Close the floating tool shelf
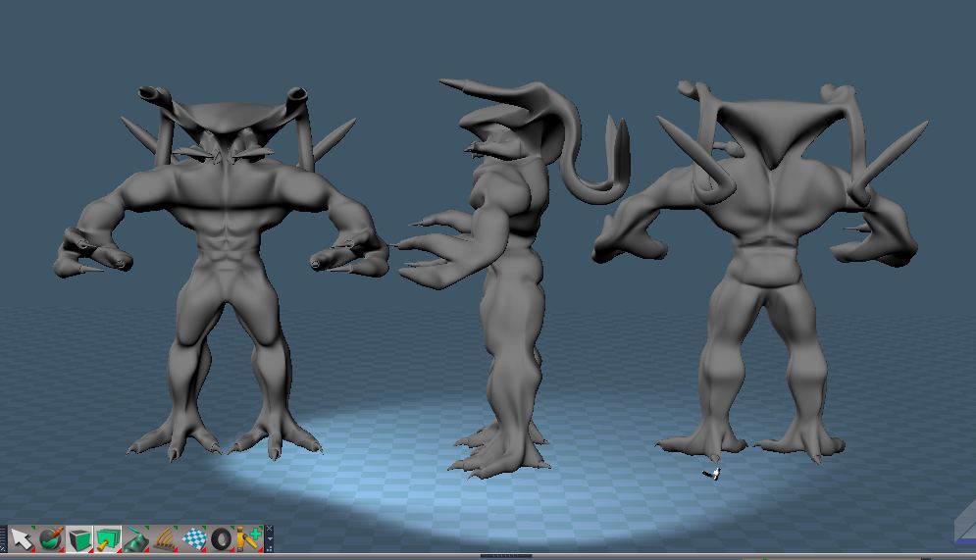976x560 pixels. pyautogui.click(x=270, y=529)
